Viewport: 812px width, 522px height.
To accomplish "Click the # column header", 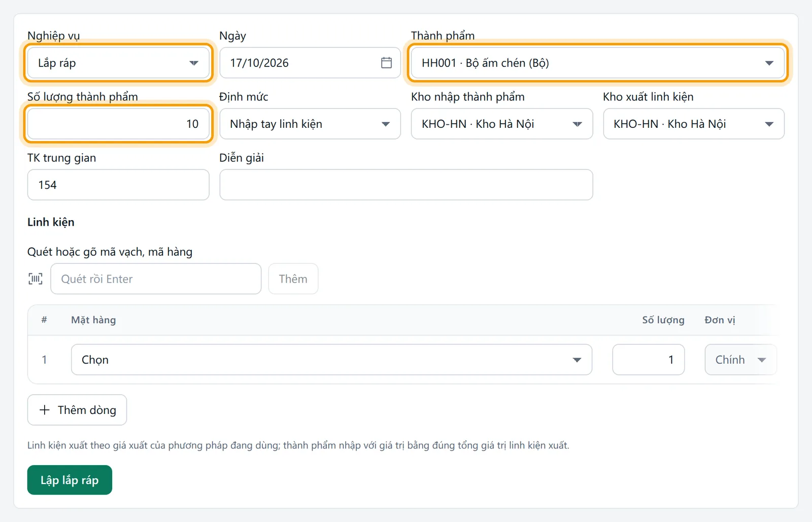I will click(x=44, y=320).
